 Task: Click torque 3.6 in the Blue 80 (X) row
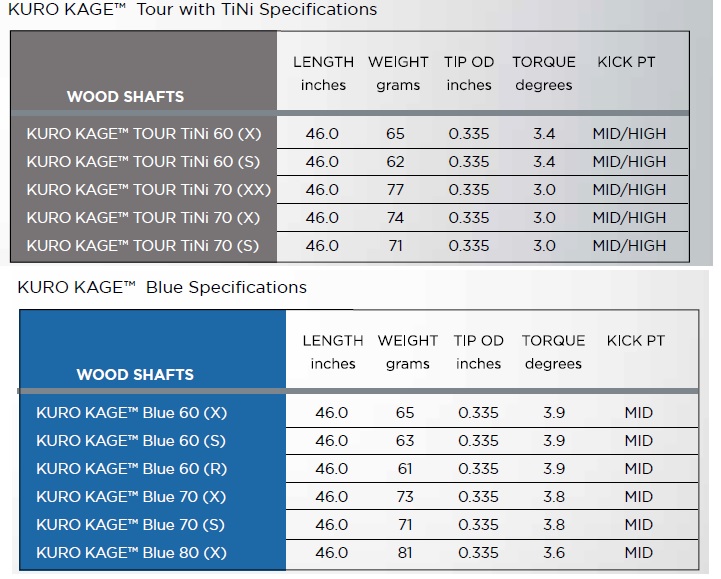pyautogui.click(x=554, y=553)
